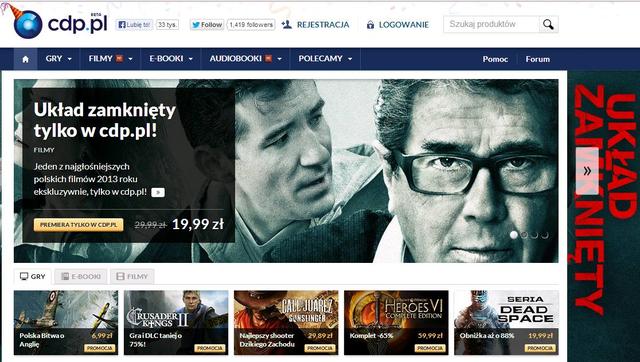Open Heroes VI Complete Edition tile
The width and height of the screenshot is (640, 362).
(x=396, y=322)
